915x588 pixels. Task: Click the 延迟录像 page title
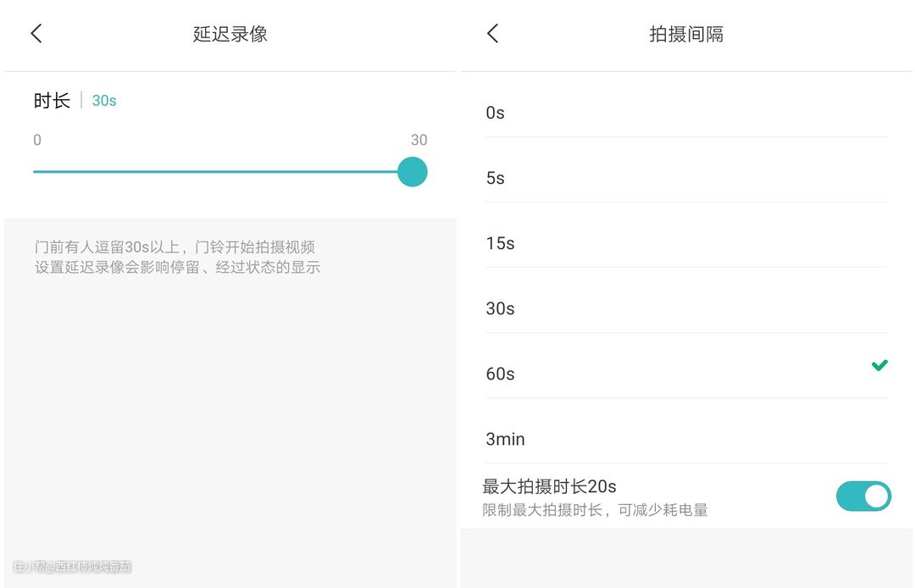230,34
